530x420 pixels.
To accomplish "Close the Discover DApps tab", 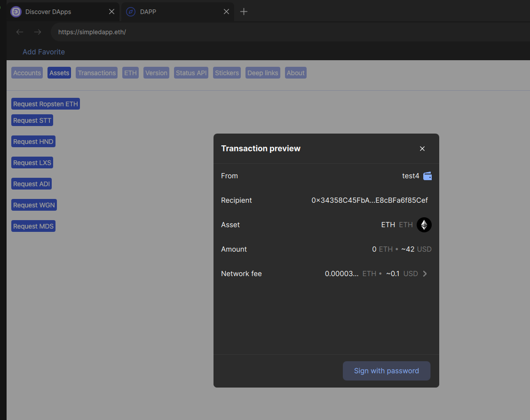I will tap(111, 12).
